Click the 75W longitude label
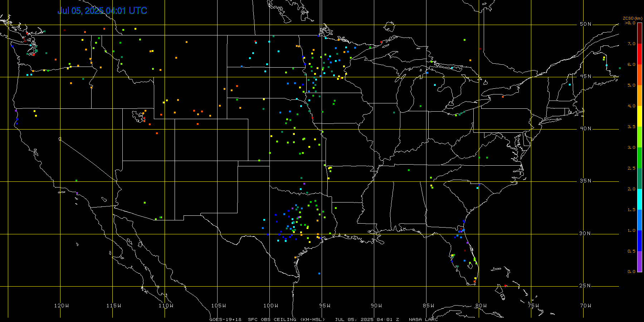The width and height of the screenshot is (644, 322). [x=533, y=306]
